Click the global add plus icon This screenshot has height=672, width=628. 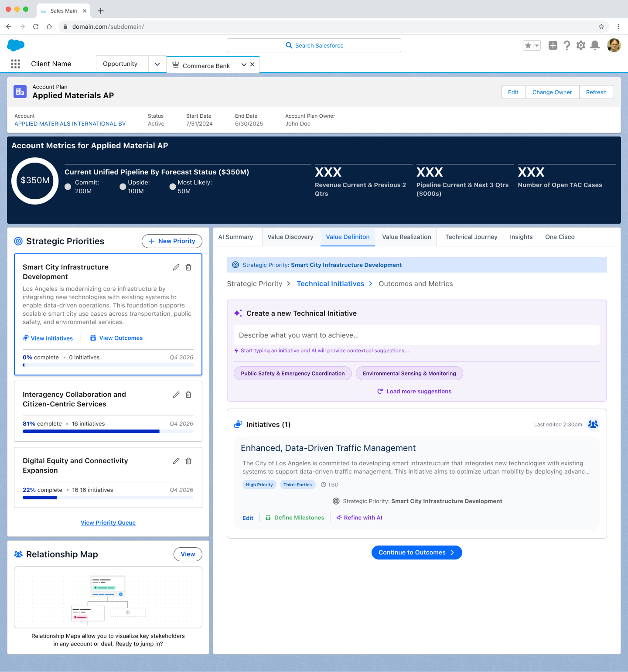point(553,45)
